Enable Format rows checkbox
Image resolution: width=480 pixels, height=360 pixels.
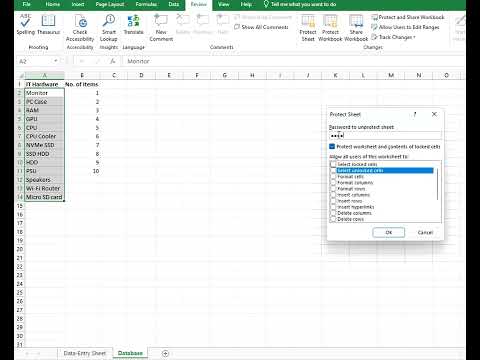[x=333, y=189]
